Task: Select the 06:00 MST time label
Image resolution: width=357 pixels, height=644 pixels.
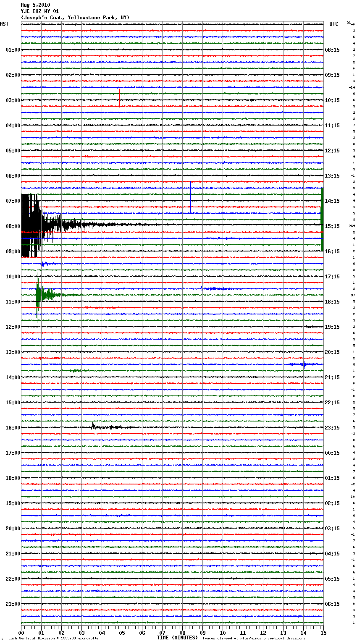Action: 13,176
